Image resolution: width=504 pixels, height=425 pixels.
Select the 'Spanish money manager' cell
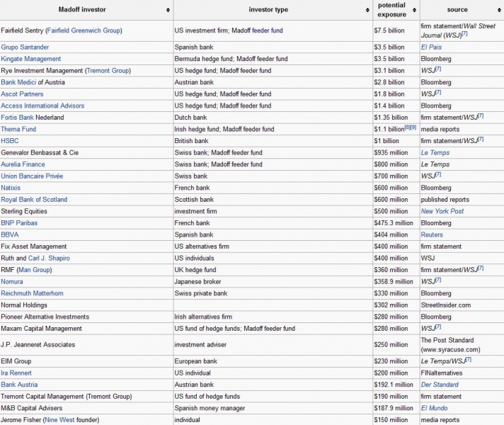click(x=273, y=408)
